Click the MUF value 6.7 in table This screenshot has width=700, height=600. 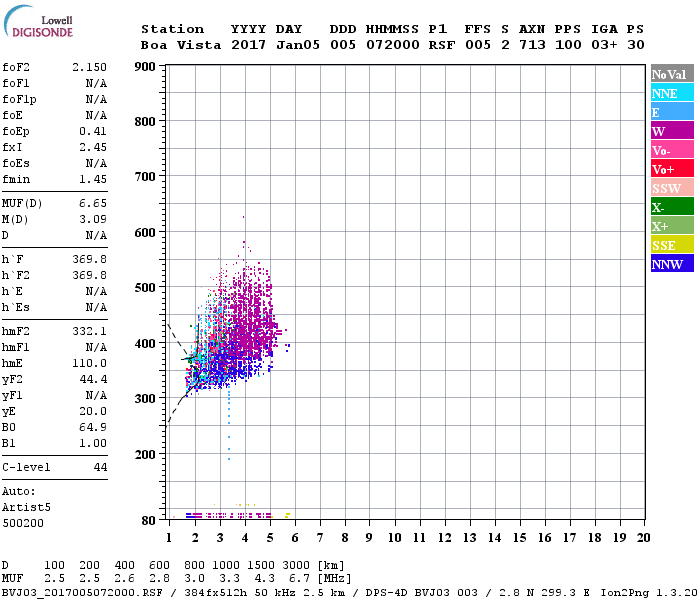tap(300, 579)
